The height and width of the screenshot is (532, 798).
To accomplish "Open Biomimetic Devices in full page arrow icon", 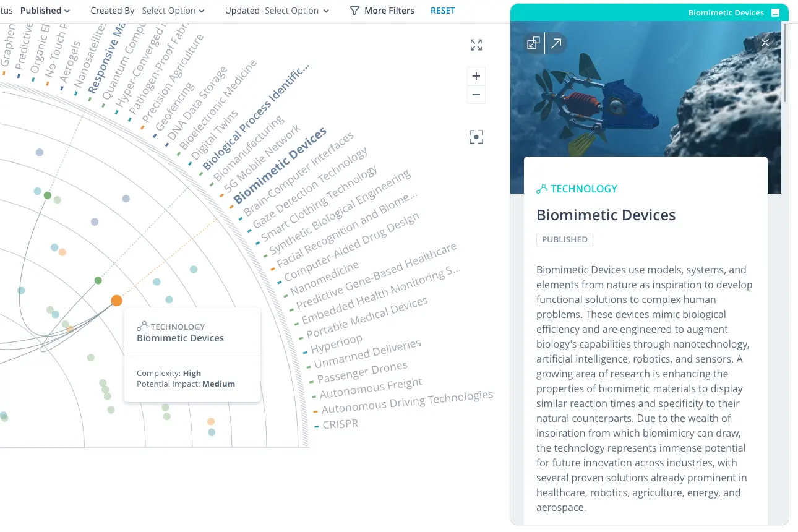I will (556, 43).
